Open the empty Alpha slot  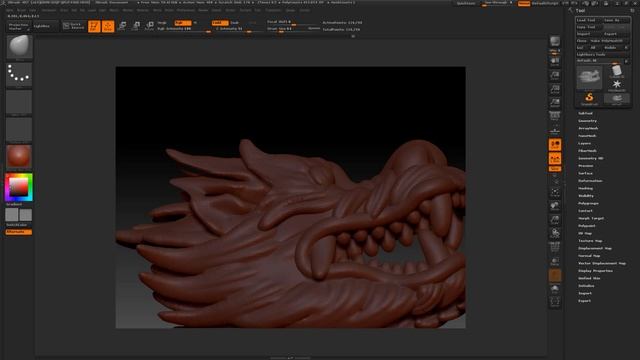[x=19, y=102]
